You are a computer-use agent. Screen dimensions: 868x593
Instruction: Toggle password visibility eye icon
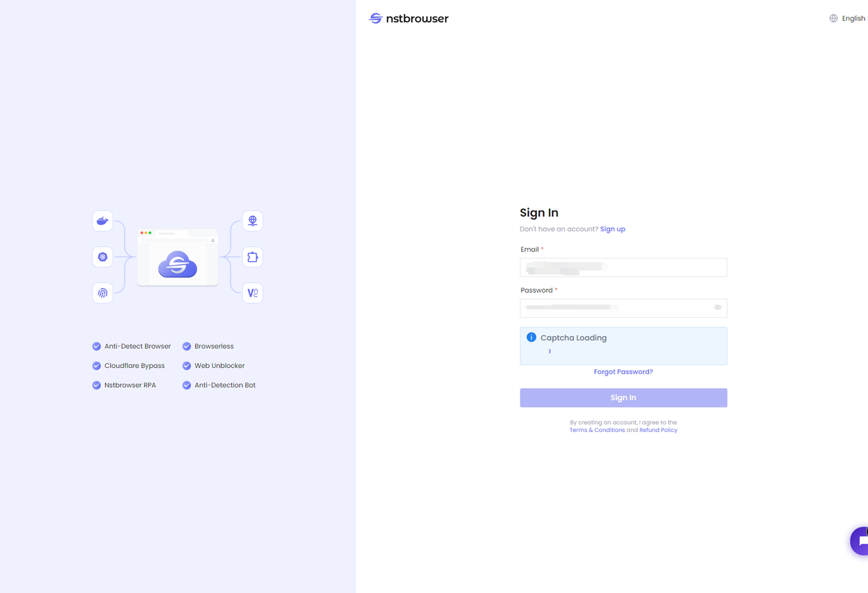[x=718, y=307]
